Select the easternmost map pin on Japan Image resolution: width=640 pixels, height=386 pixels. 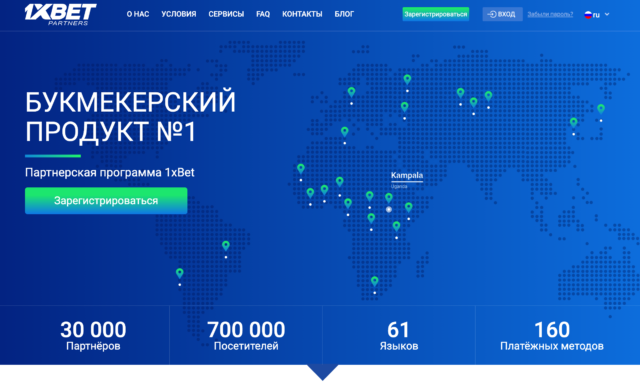[601, 109]
